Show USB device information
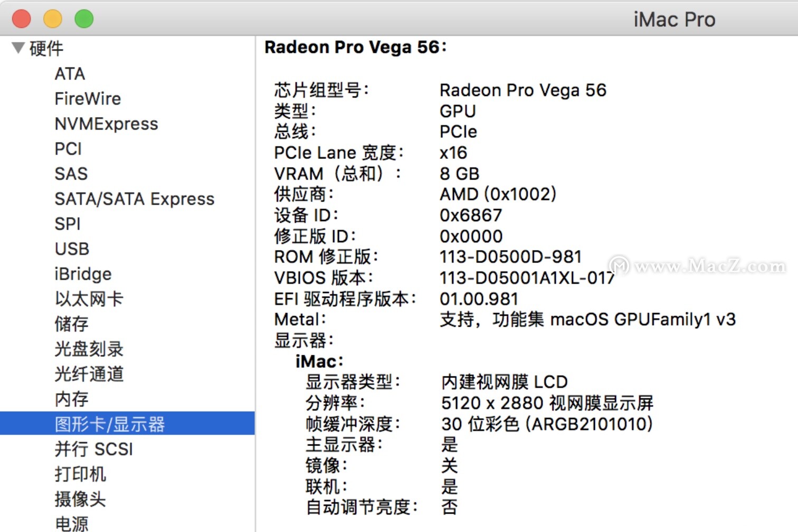Viewport: 798px width, 532px height. [72, 249]
